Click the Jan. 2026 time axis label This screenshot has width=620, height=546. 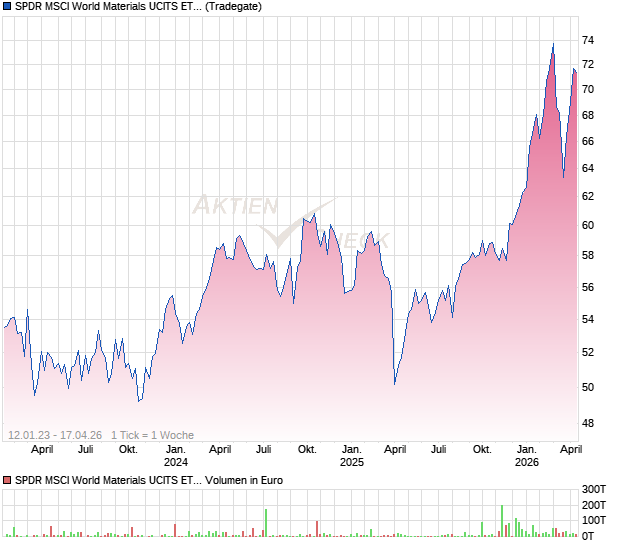[x=527, y=456]
